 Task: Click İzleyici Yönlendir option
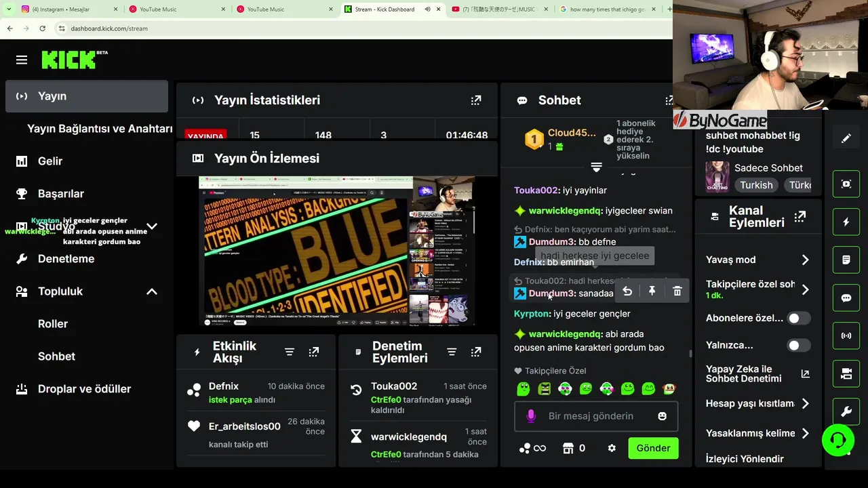(x=745, y=459)
